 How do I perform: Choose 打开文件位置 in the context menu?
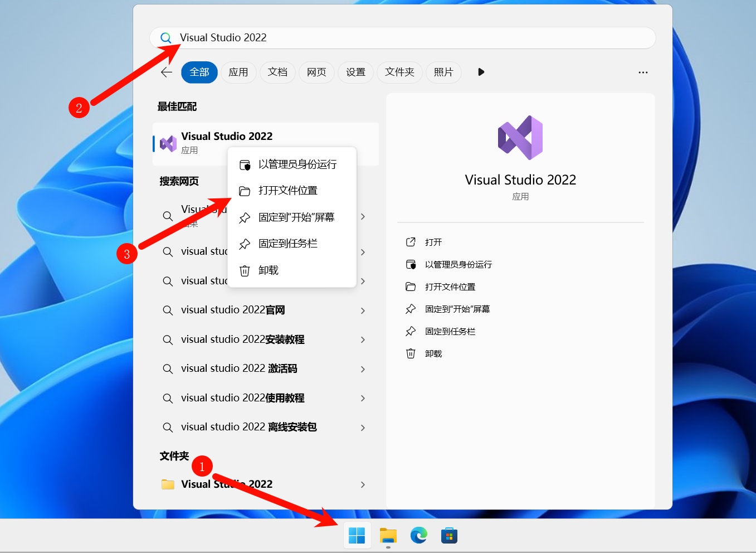(292, 191)
